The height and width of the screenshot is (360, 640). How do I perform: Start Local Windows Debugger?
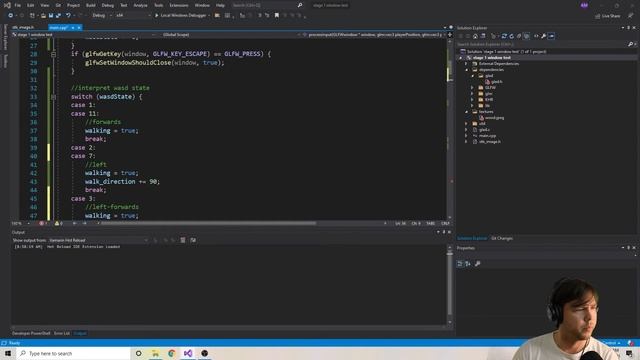tap(182, 16)
